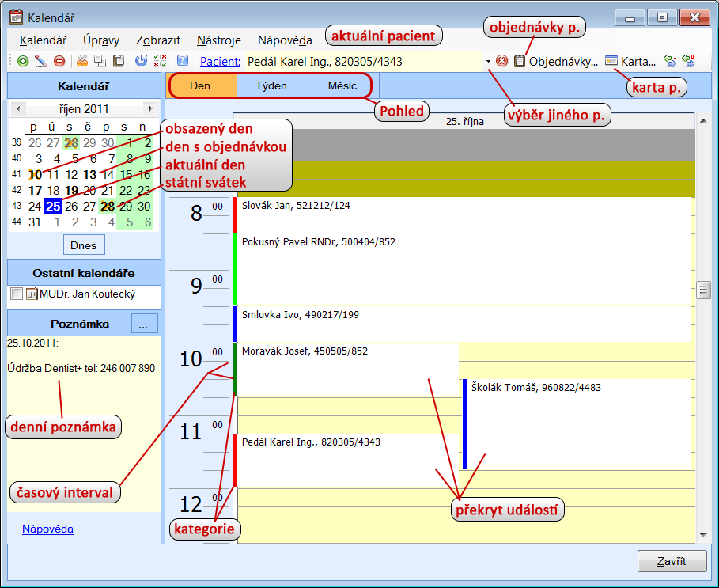Viewport: 719px width, 588px height.
Task: Click the copy icon in toolbar
Action: tap(100, 61)
